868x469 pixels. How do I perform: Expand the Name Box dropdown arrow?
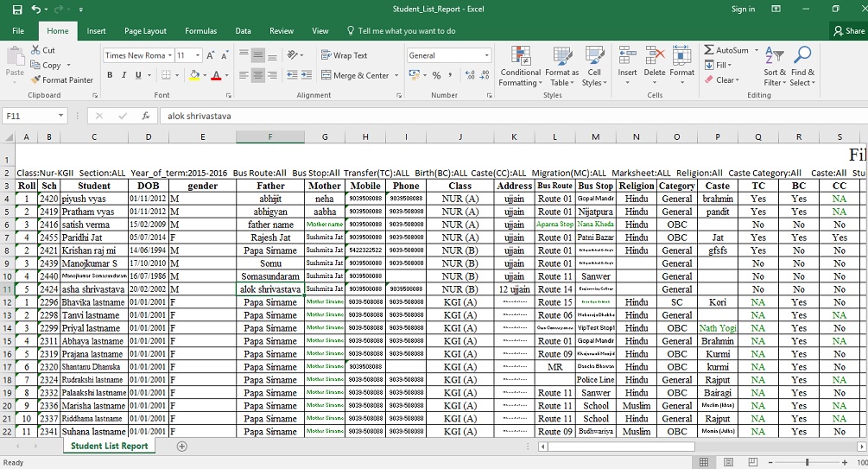point(61,115)
